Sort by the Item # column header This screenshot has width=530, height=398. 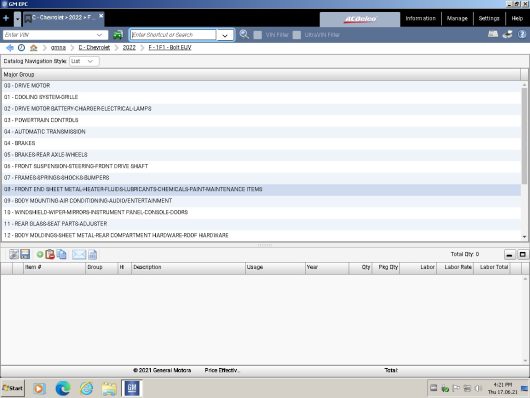[54, 267]
